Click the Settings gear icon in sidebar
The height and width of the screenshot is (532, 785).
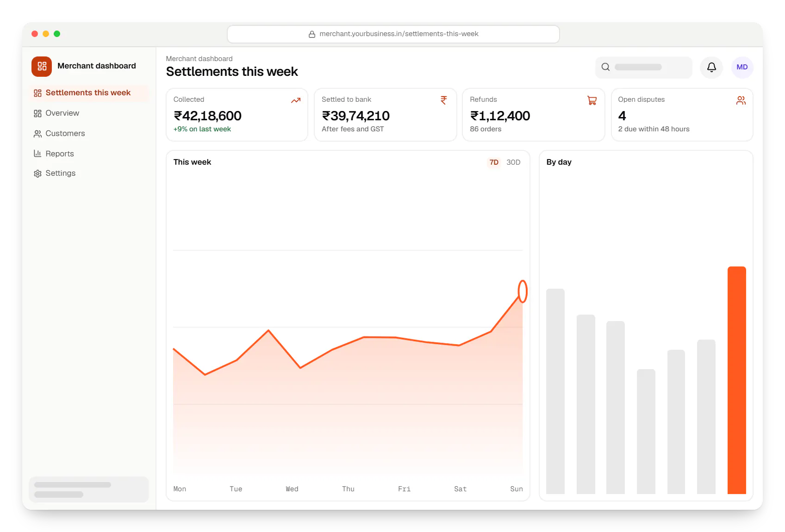37,173
